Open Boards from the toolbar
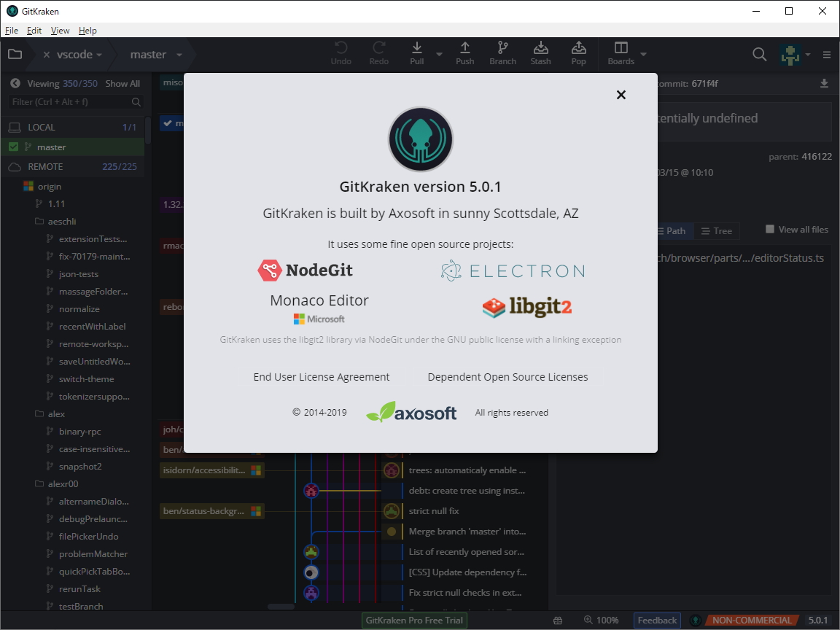This screenshot has height=630, width=840. [621, 51]
